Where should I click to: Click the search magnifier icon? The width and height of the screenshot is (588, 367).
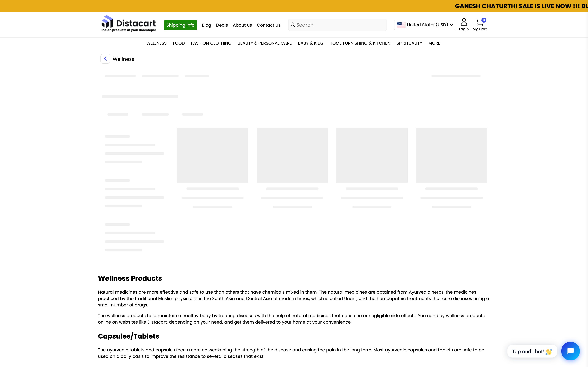coord(293,24)
